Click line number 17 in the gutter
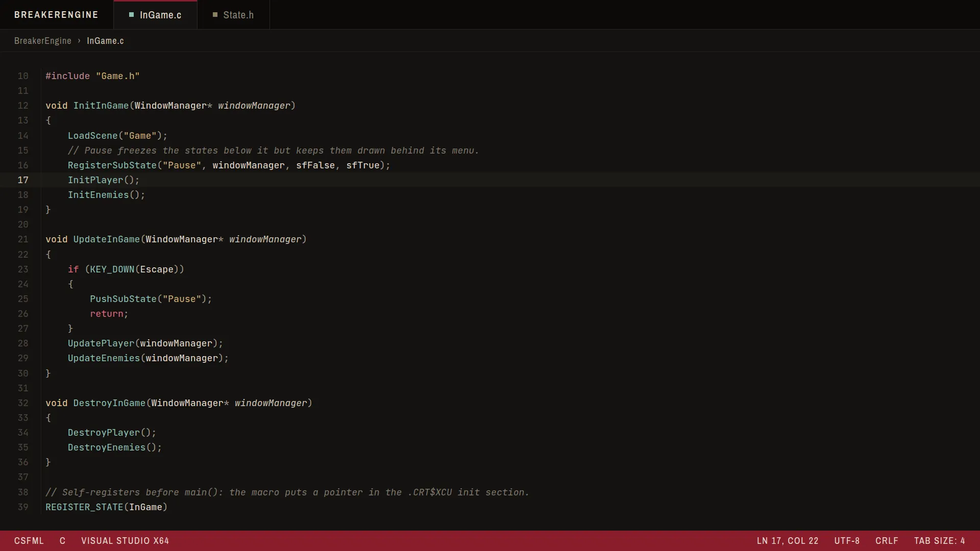 coord(23,180)
